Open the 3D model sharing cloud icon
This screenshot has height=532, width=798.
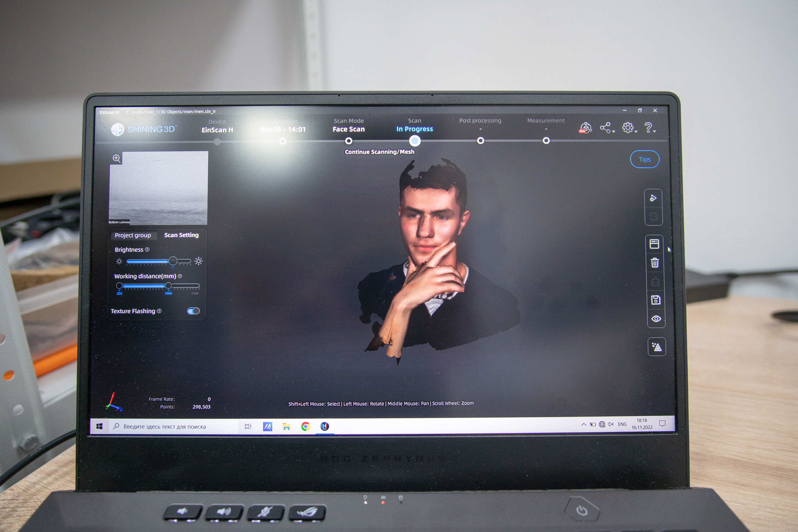586,128
